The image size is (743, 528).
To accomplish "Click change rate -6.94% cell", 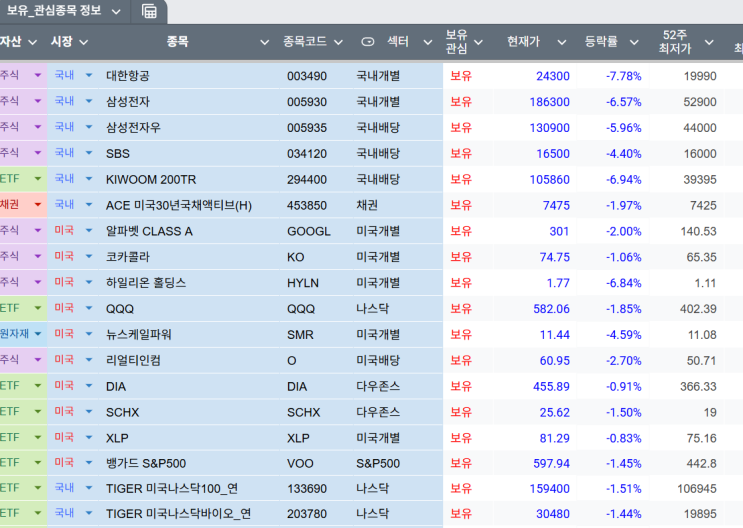I will pos(613,179).
